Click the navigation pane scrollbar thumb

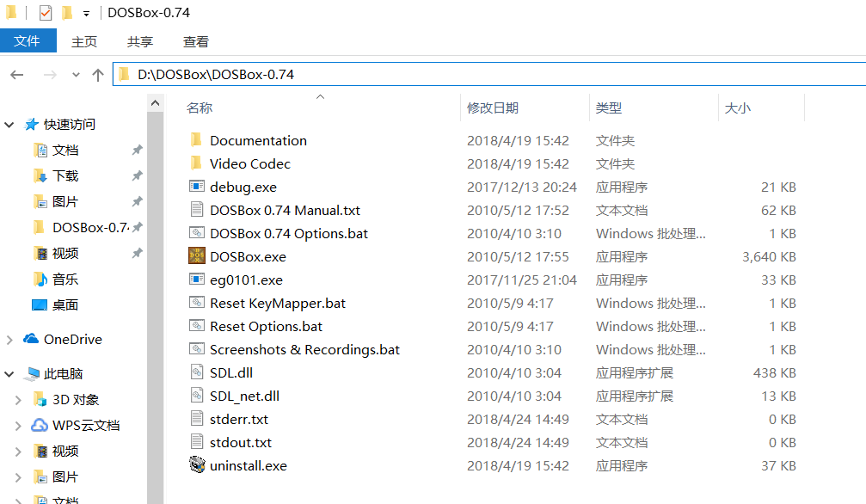(x=155, y=307)
